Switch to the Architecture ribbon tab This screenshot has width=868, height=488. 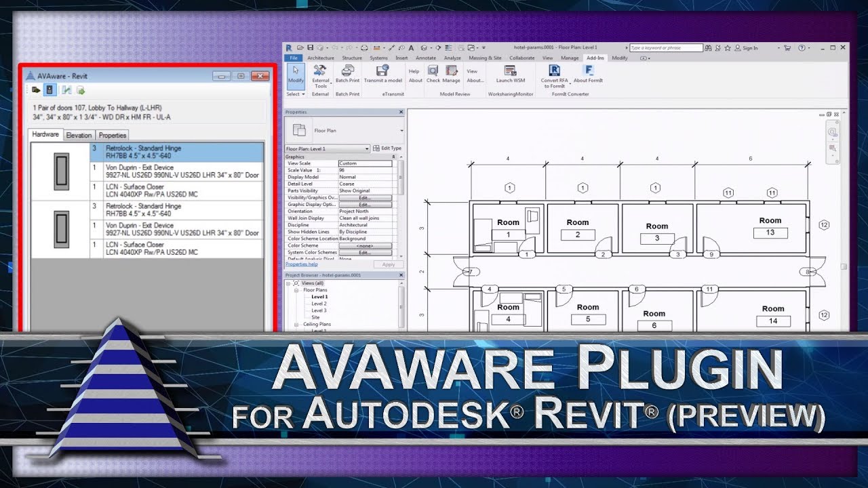click(x=321, y=58)
